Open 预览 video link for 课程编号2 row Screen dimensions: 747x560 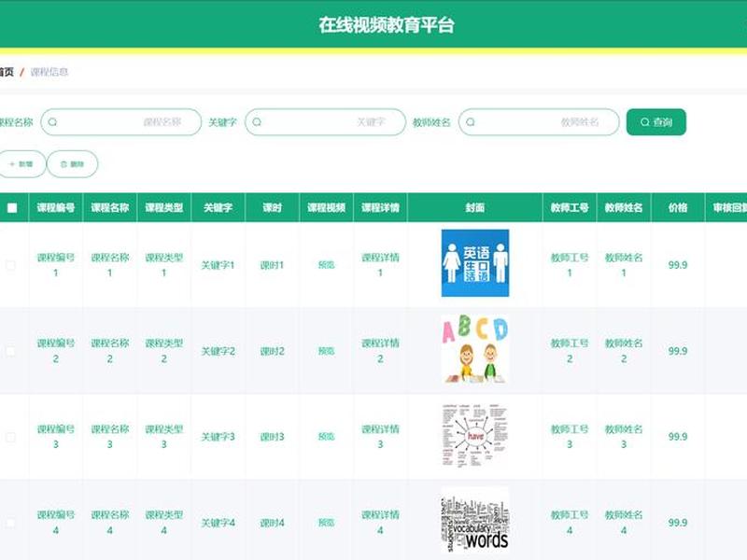pyautogui.click(x=326, y=352)
